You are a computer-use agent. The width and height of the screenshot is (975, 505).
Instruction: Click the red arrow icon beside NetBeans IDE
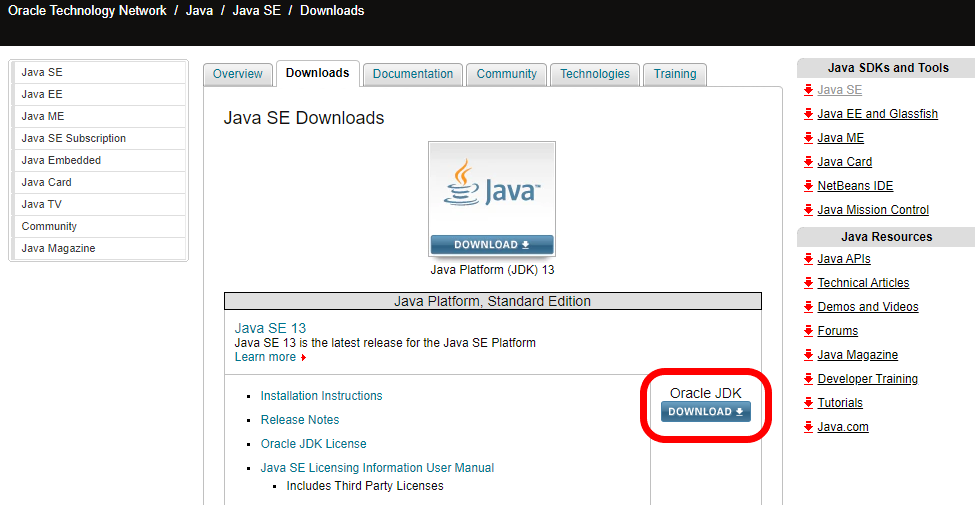pyautogui.click(x=808, y=186)
